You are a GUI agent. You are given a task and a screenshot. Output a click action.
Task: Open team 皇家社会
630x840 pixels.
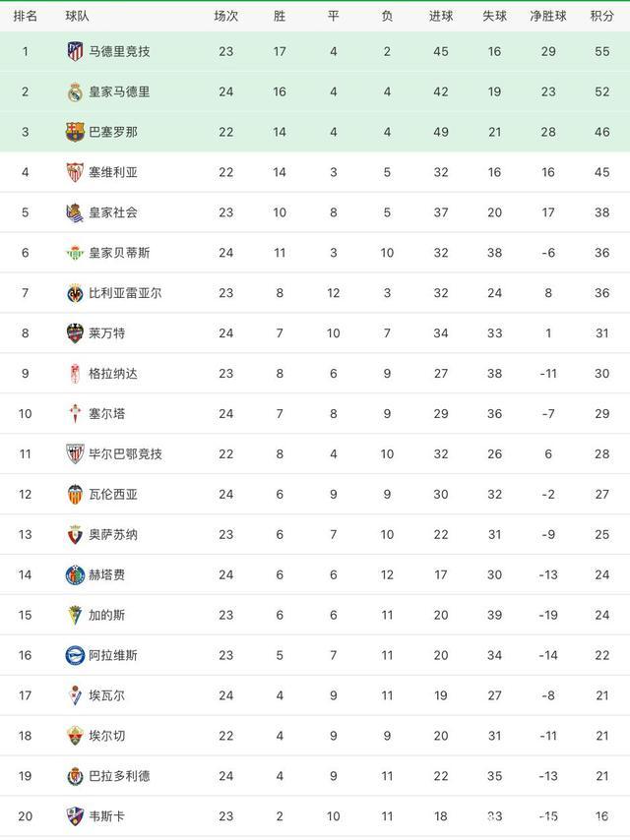point(113,212)
